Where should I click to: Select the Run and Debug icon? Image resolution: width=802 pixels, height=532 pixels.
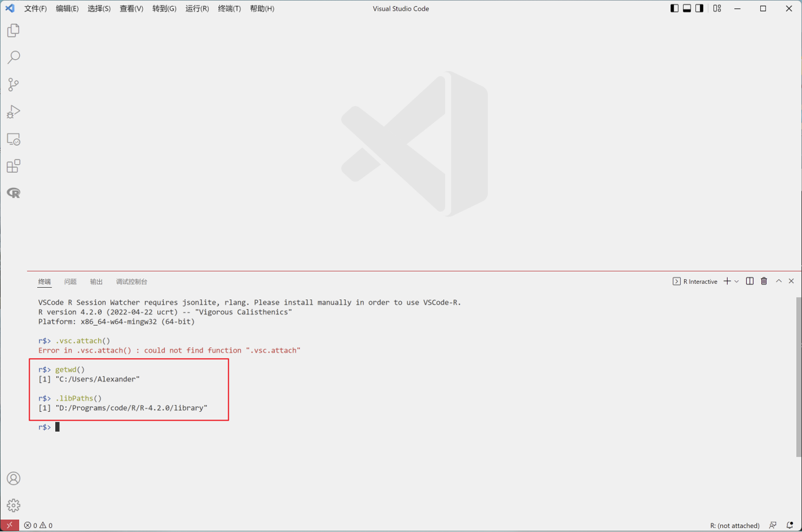coord(13,111)
